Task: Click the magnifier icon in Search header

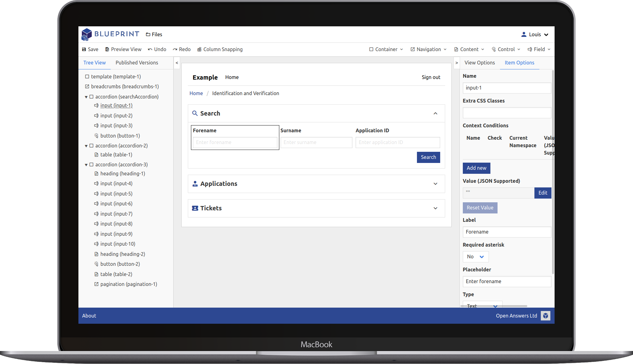Action: click(x=195, y=113)
